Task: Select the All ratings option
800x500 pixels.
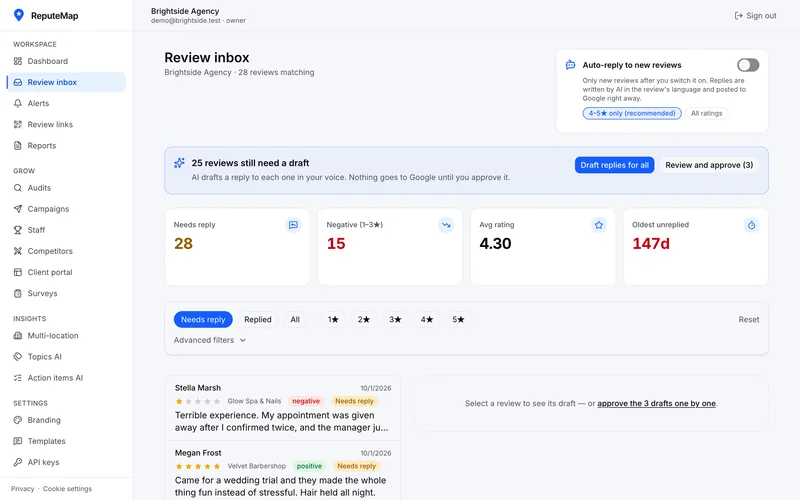Action: coord(707,113)
